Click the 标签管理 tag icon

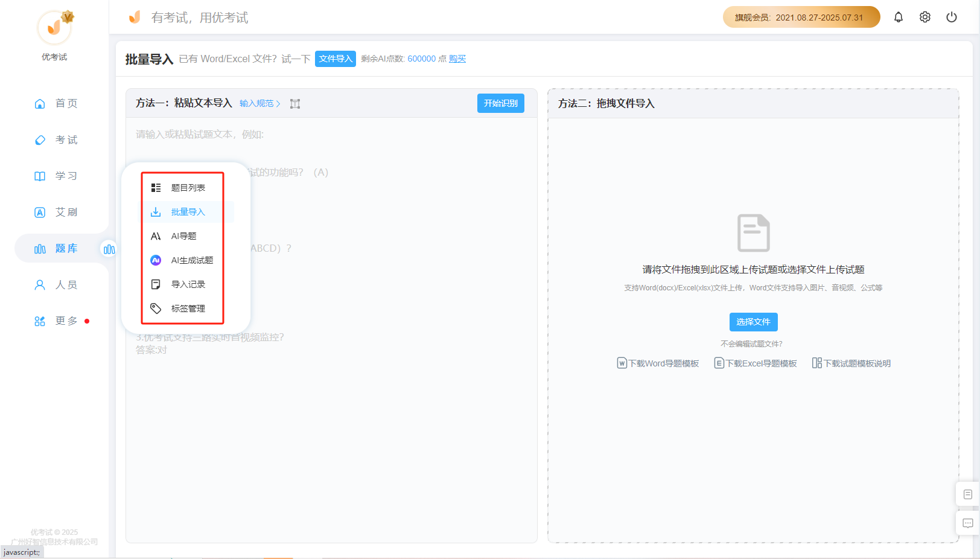coord(156,308)
